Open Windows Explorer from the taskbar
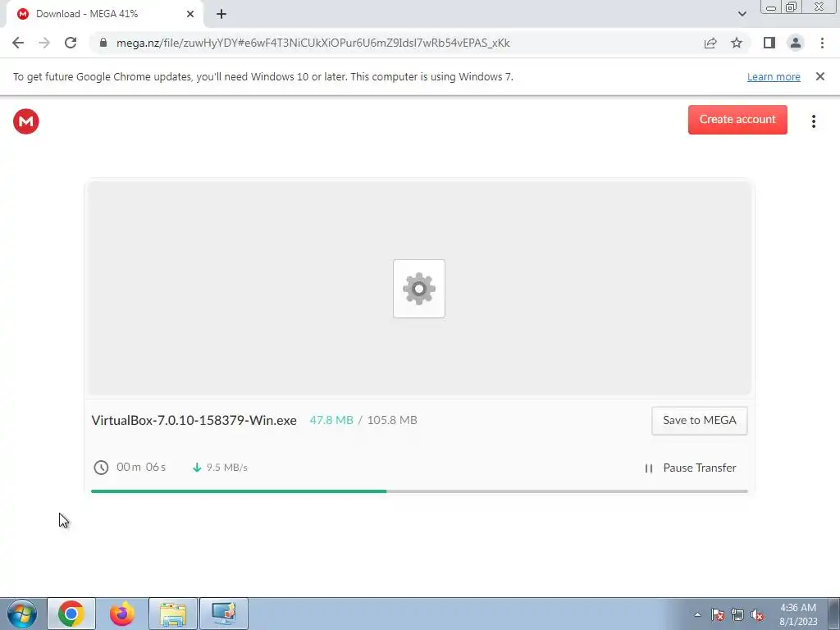 tap(173, 614)
